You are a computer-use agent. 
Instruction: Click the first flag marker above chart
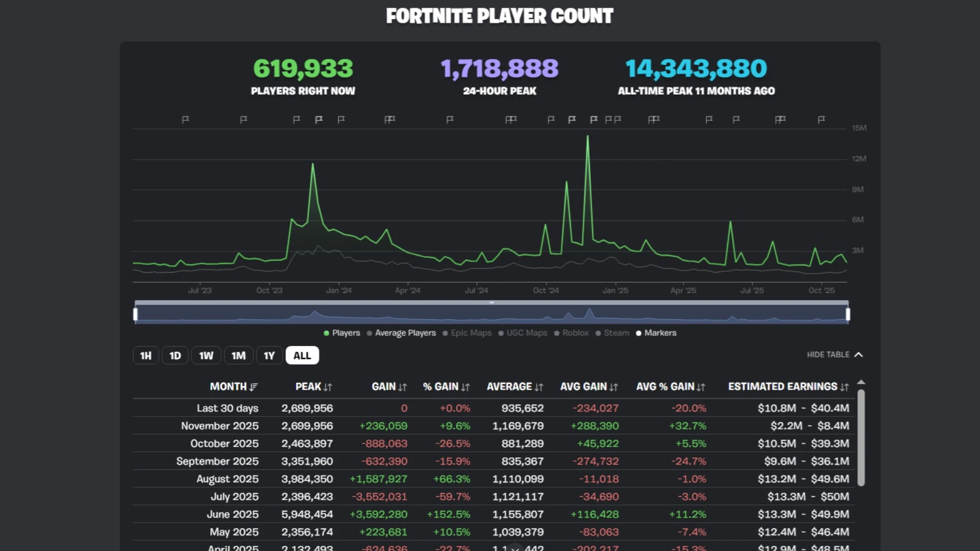coord(185,120)
